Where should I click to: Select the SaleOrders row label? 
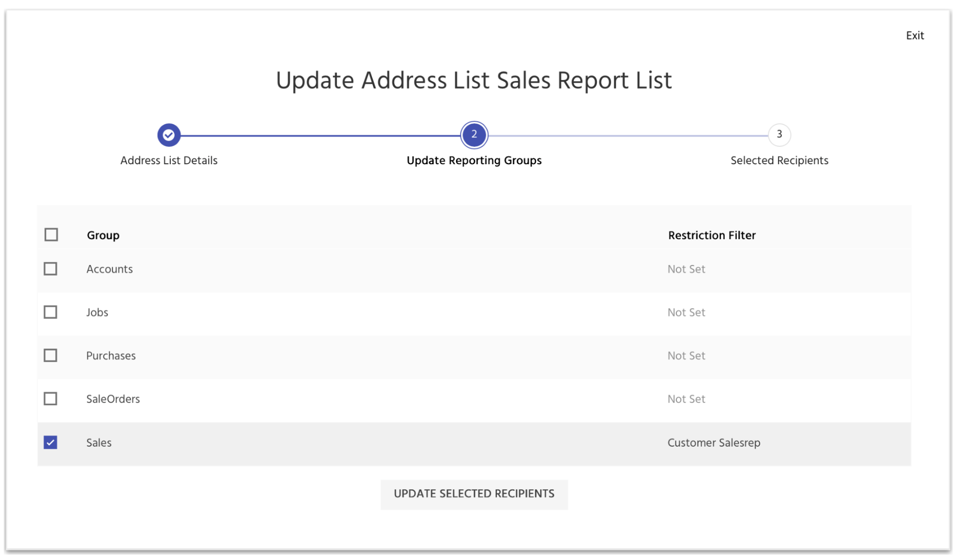pyautogui.click(x=113, y=399)
